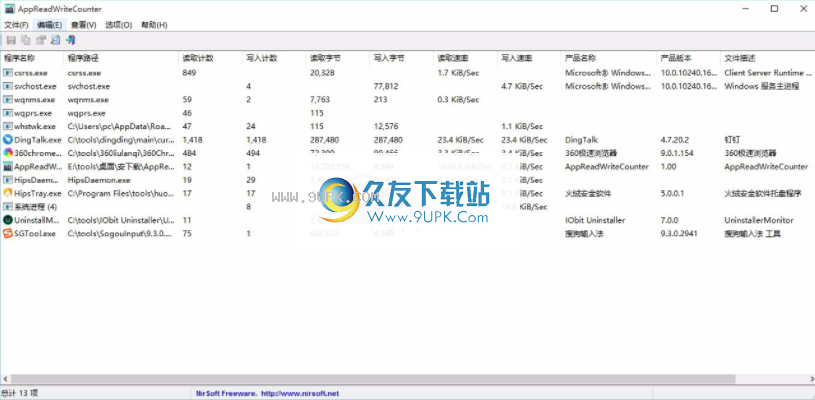This screenshot has width=815, height=400.
Task: Click the wqnms.exe process icon
Action: pos(7,100)
